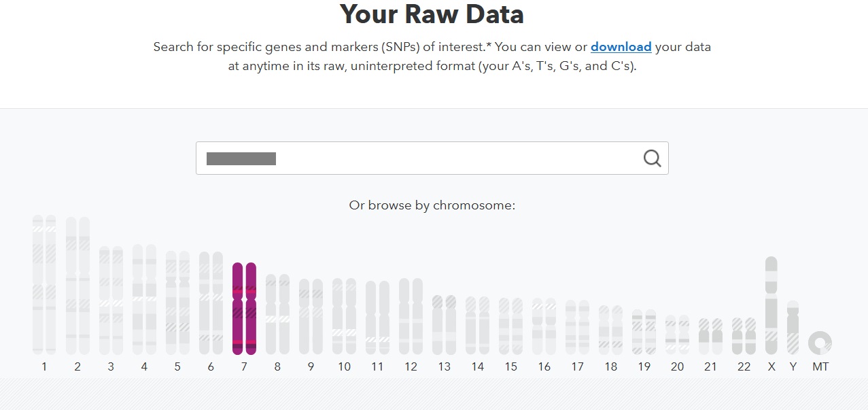868x410 pixels.
Task: Select chromosome 12
Action: coord(411,316)
